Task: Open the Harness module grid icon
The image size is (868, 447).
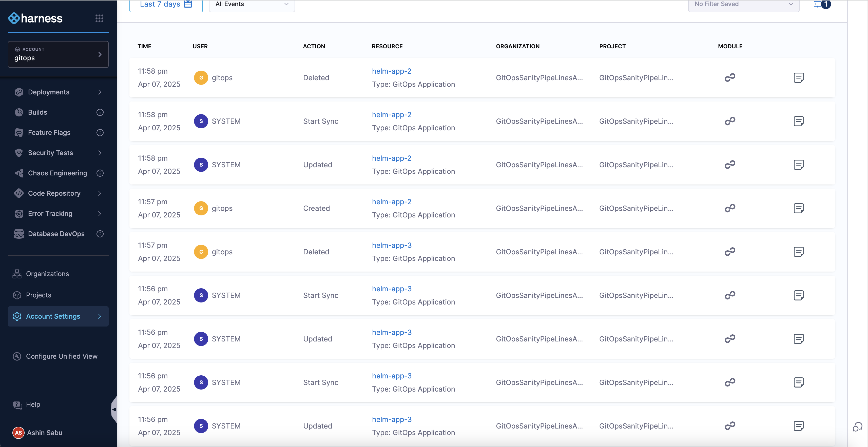Action: point(99,18)
